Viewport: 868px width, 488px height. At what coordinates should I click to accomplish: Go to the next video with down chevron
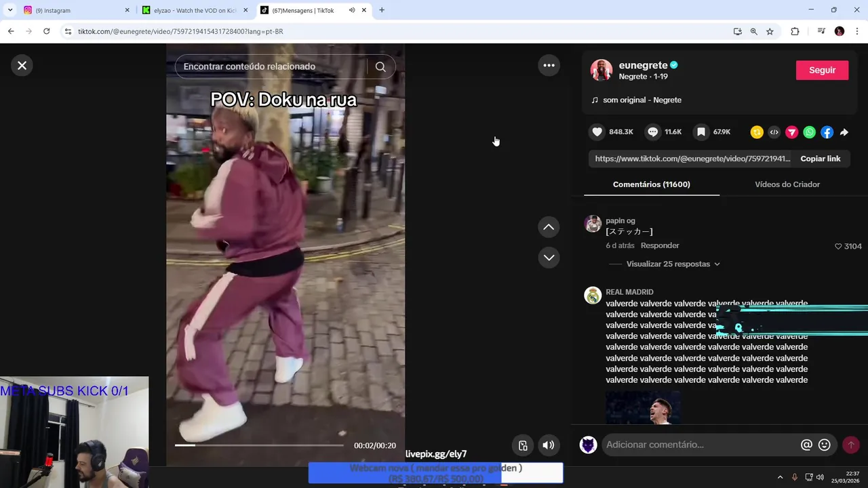(549, 258)
